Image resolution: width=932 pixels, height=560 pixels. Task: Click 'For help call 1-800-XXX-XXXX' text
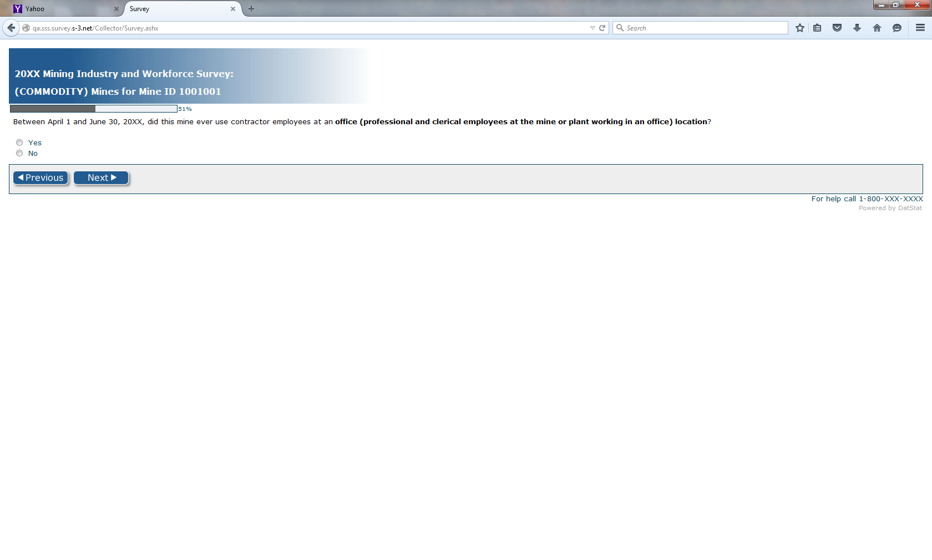(x=867, y=198)
